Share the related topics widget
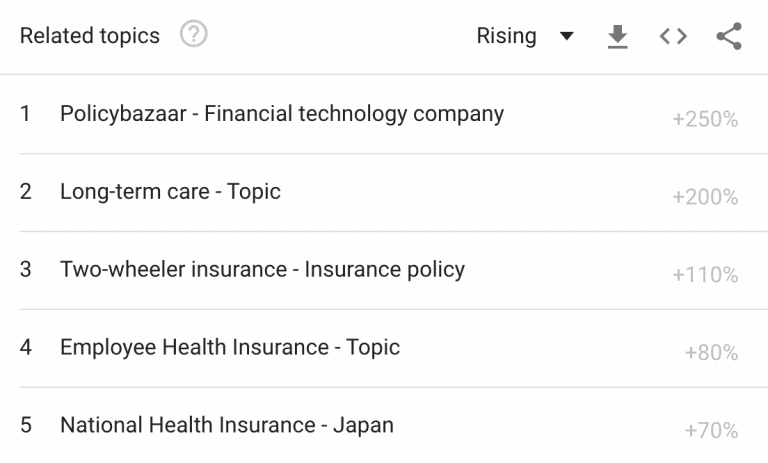Screen dimensions: 768x463 point(729,36)
